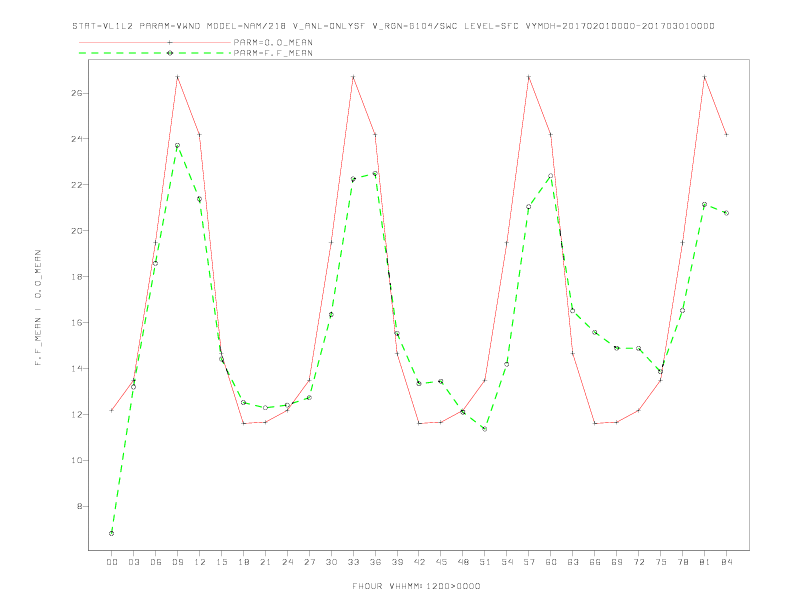Click the green forecast circle at fhour 66

click(x=595, y=332)
